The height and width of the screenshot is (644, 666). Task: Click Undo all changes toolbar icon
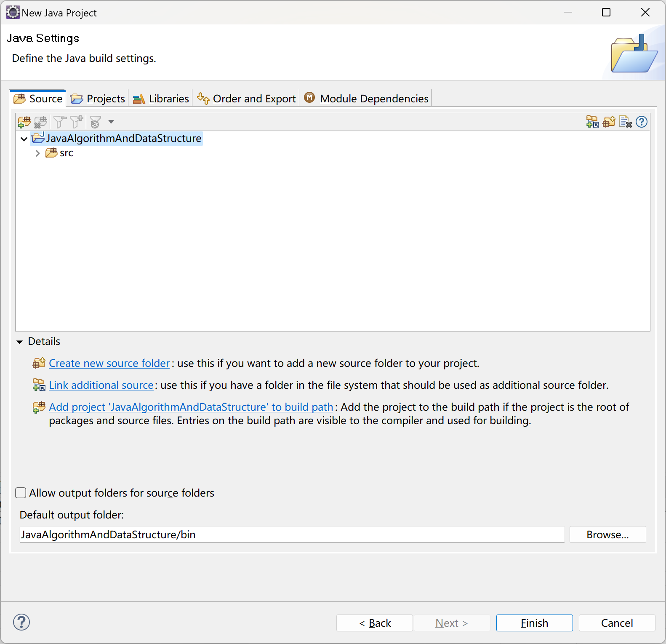click(x=626, y=122)
